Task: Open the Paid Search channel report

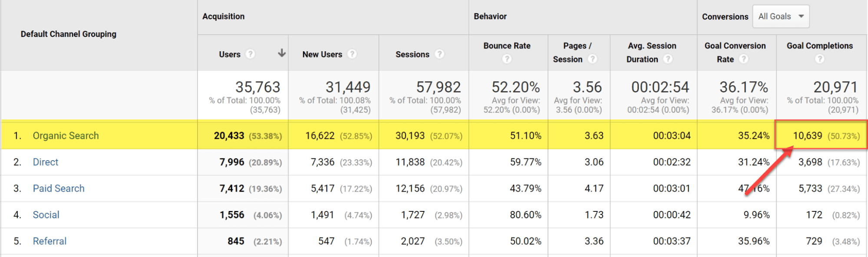Action: point(59,188)
